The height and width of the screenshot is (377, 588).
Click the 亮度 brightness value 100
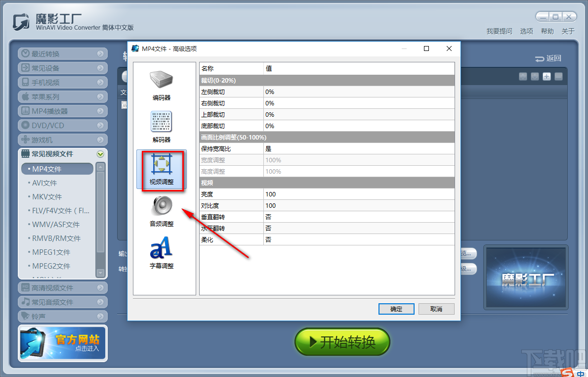click(x=359, y=194)
